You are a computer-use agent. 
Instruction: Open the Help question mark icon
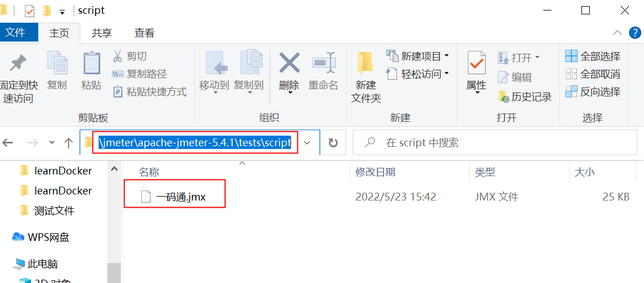pyautogui.click(x=635, y=33)
